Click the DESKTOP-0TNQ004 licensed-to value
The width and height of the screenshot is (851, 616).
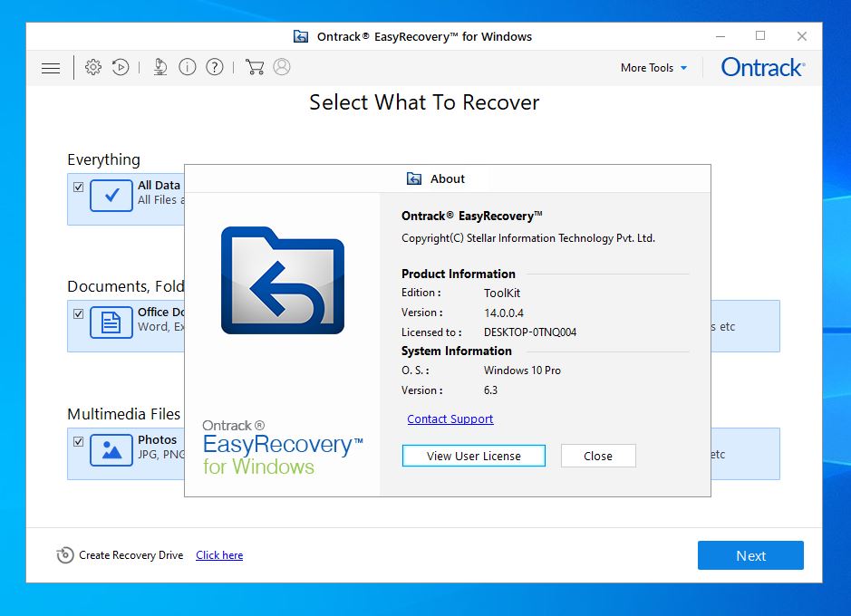click(530, 332)
